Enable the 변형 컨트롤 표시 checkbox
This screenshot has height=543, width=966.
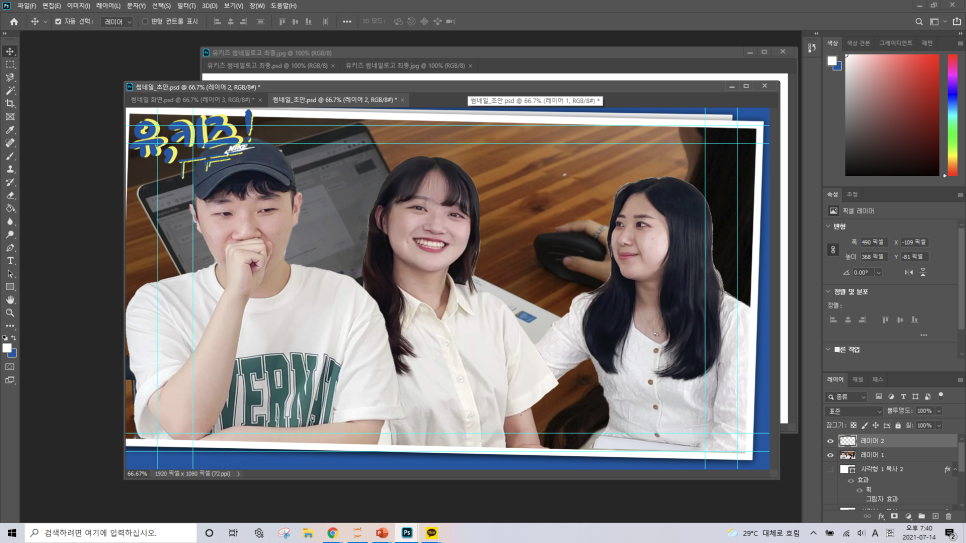(x=145, y=22)
